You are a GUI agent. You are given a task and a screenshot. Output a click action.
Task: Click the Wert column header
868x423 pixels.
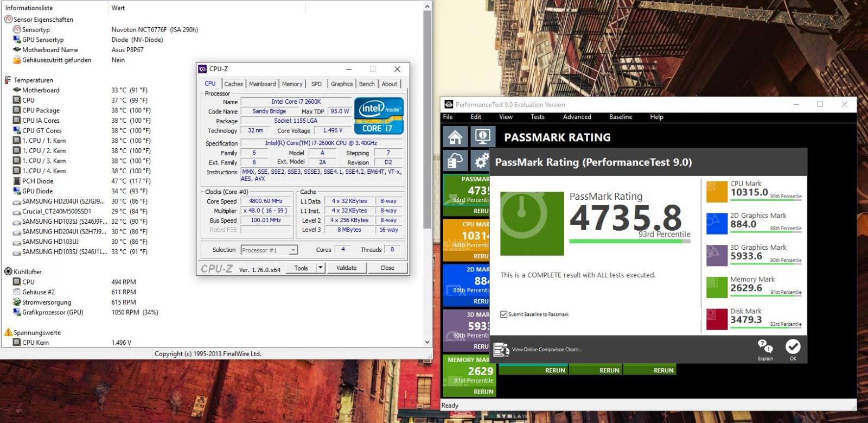207,8
